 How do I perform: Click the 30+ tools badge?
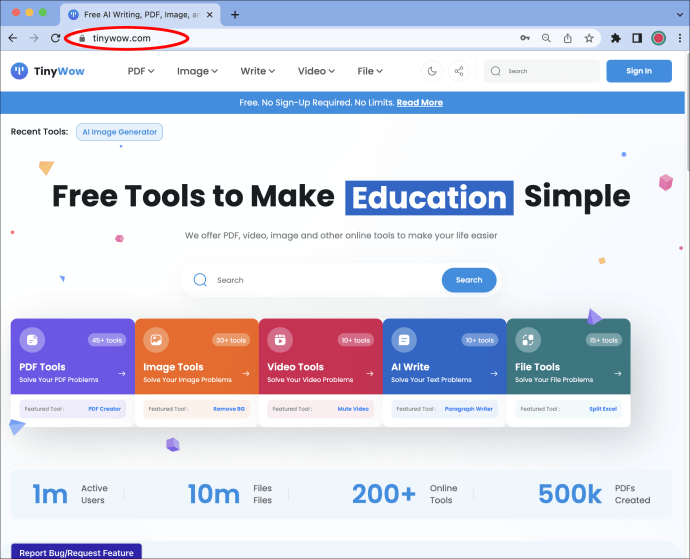[231, 340]
